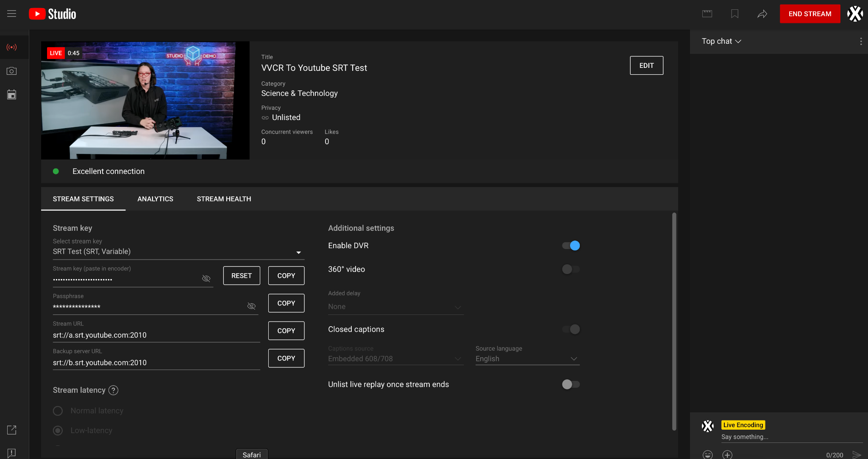Expand the Source language dropdown
Screen dimensions: 868x459
[574, 358]
